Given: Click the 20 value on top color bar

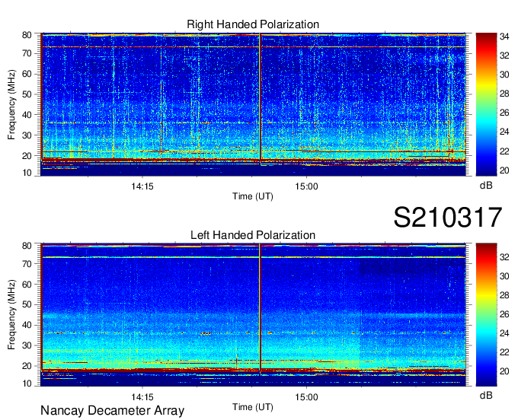Looking at the screenshot, I should coord(504,170).
